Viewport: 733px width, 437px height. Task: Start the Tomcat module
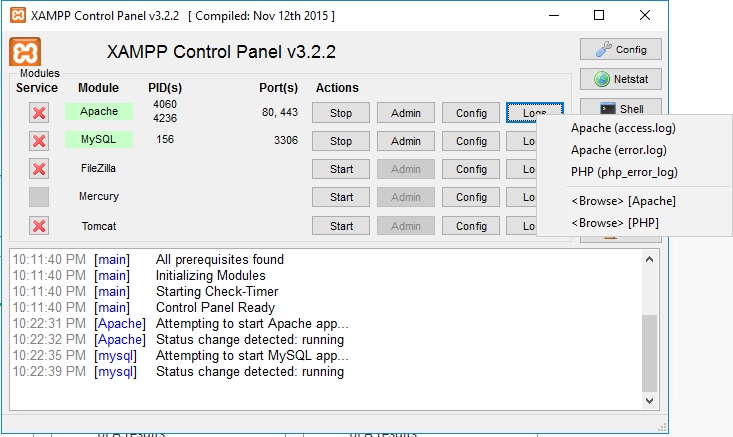pyautogui.click(x=341, y=226)
